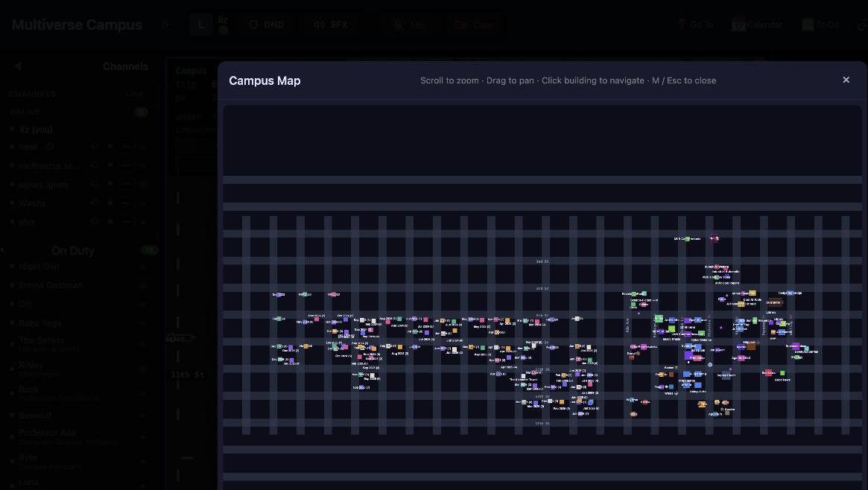
Task: Open the To-Do list
Action: click(820, 25)
